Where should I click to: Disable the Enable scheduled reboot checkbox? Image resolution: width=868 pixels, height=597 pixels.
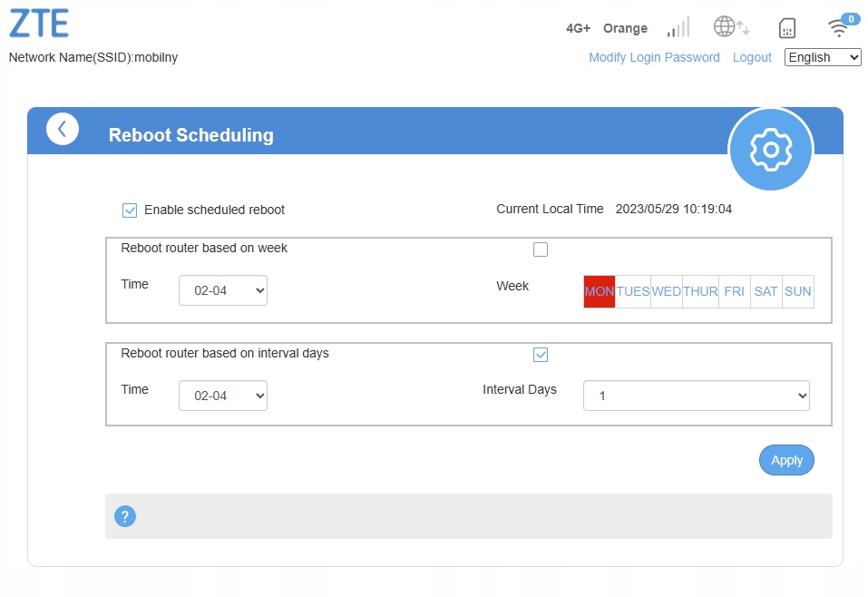coord(130,210)
